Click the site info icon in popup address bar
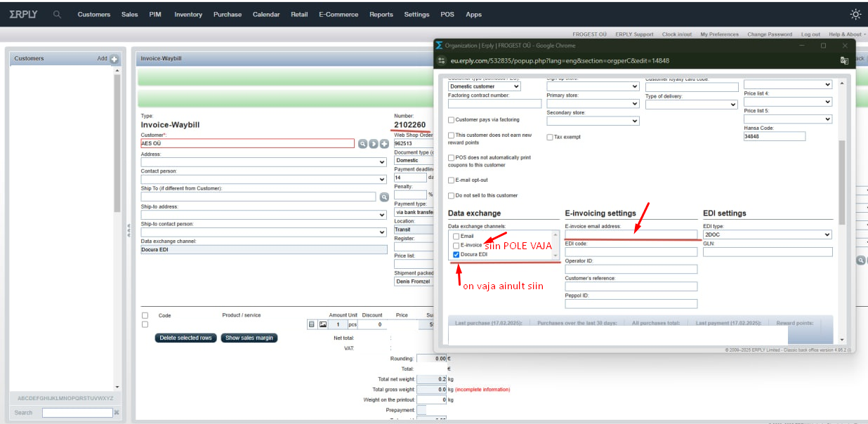The height and width of the screenshot is (424, 868). [442, 61]
